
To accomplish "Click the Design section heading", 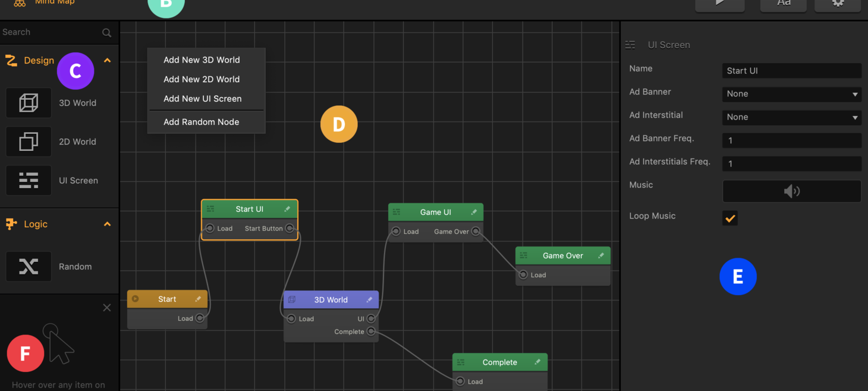I will (39, 61).
